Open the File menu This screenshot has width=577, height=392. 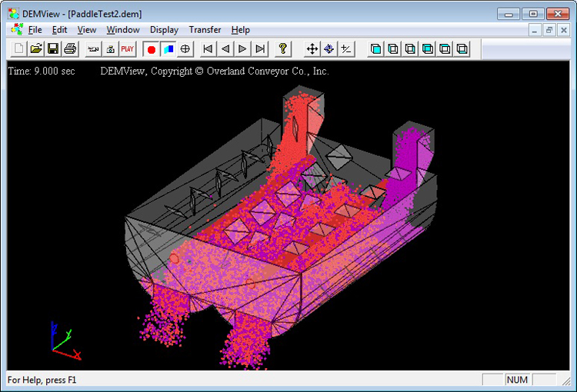click(35, 30)
